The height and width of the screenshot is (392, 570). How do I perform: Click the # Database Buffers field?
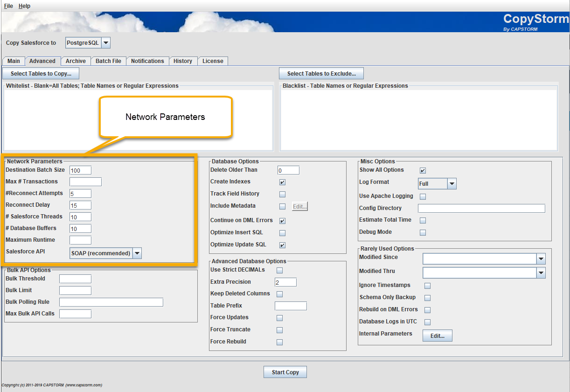tap(80, 229)
